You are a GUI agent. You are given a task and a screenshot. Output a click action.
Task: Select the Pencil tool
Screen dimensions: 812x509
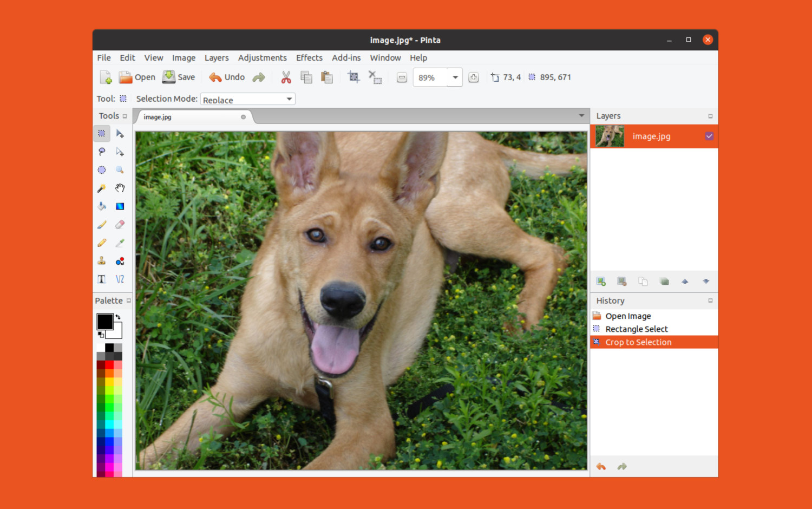click(x=102, y=243)
